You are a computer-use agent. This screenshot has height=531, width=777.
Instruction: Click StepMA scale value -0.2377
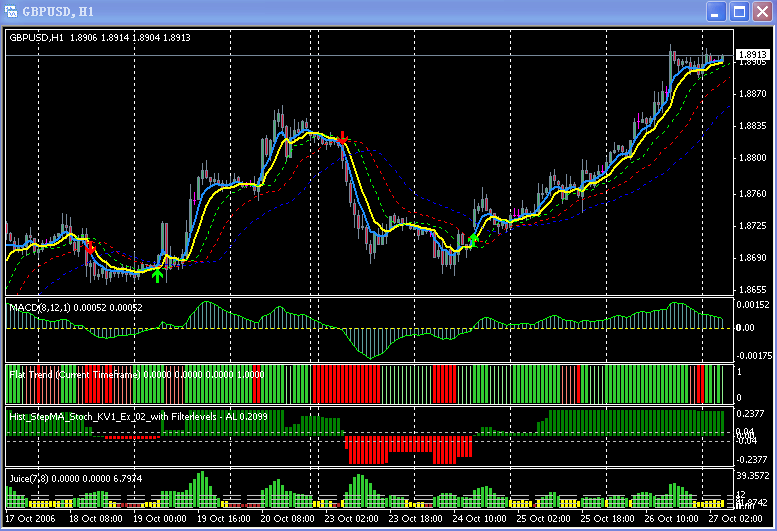752,460
